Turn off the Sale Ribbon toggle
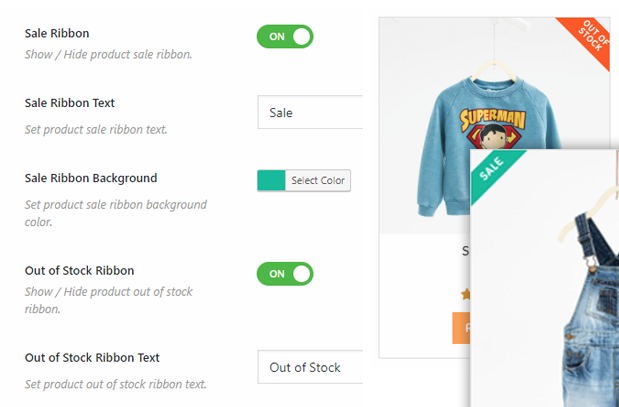The height and width of the screenshot is (407, 619). click(285, 36)
